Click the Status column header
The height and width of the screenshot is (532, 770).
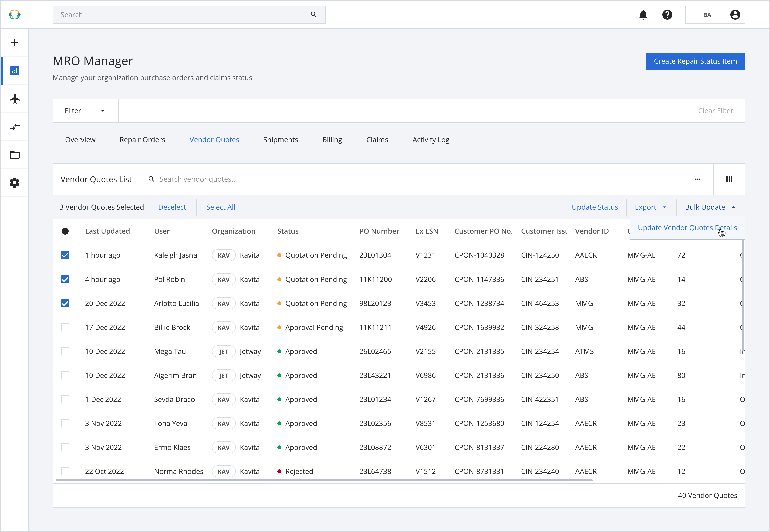click(x=288, y=231)
